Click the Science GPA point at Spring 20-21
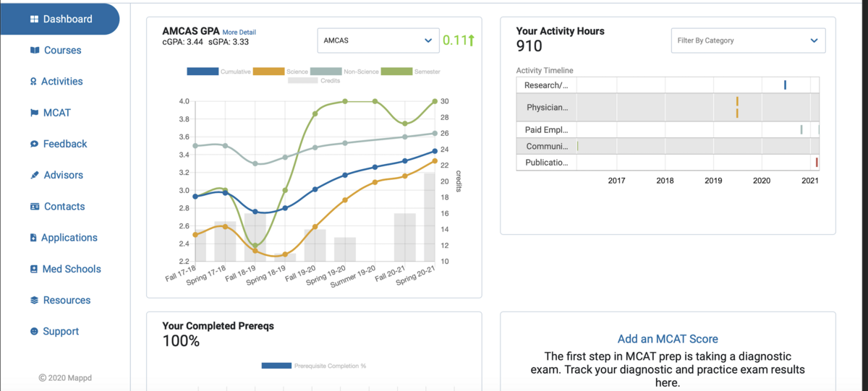Viewport: 868px width, 391px height. [435, 160]
